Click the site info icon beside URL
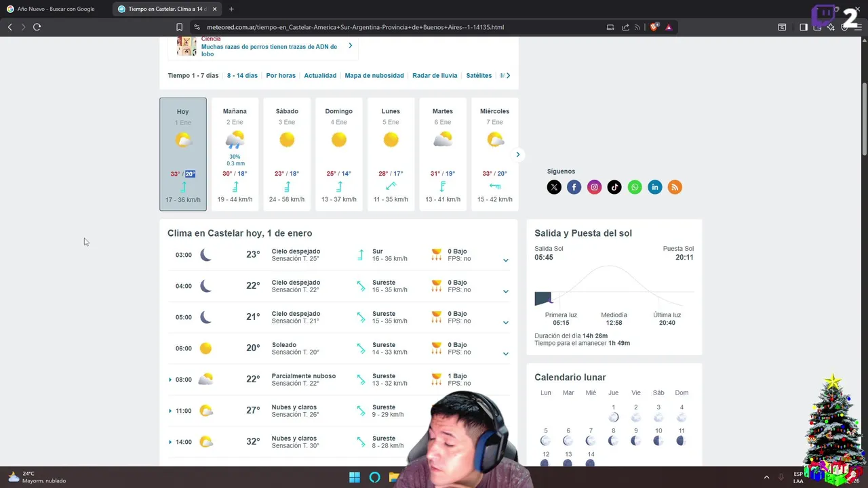 [197, 27]
